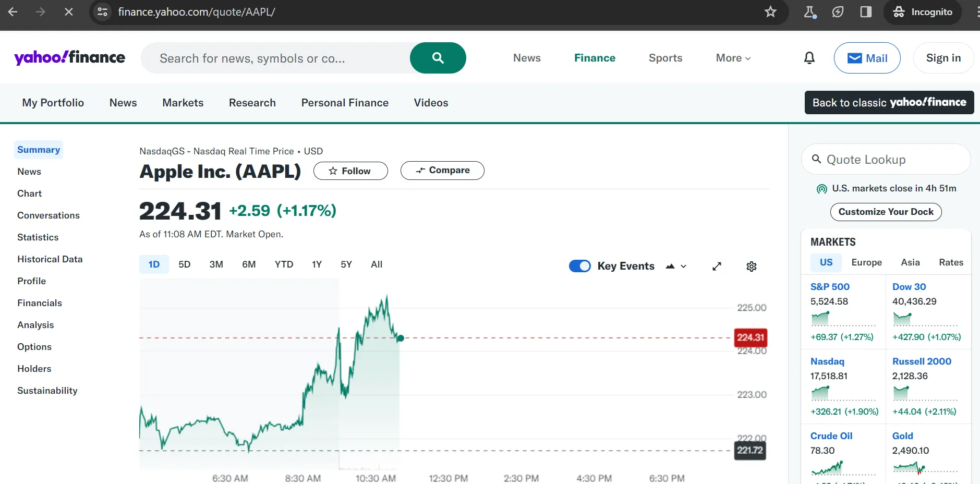980x484 pixels.
Task: Switch to Europe markets tab
Action: pos(866,262)
